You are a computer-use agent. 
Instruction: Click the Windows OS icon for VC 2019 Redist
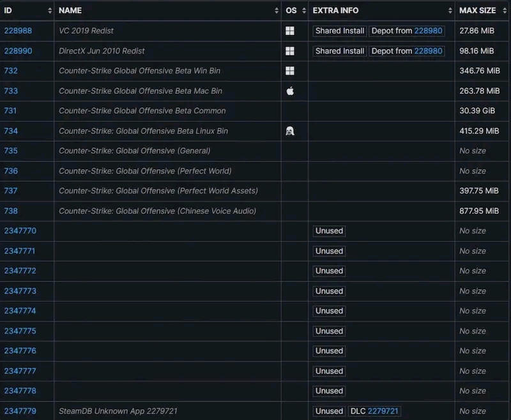coord(290,31)
